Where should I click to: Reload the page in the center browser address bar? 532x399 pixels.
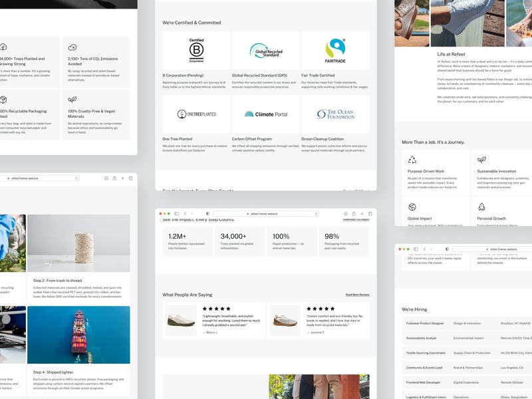(x=317, y=213)
